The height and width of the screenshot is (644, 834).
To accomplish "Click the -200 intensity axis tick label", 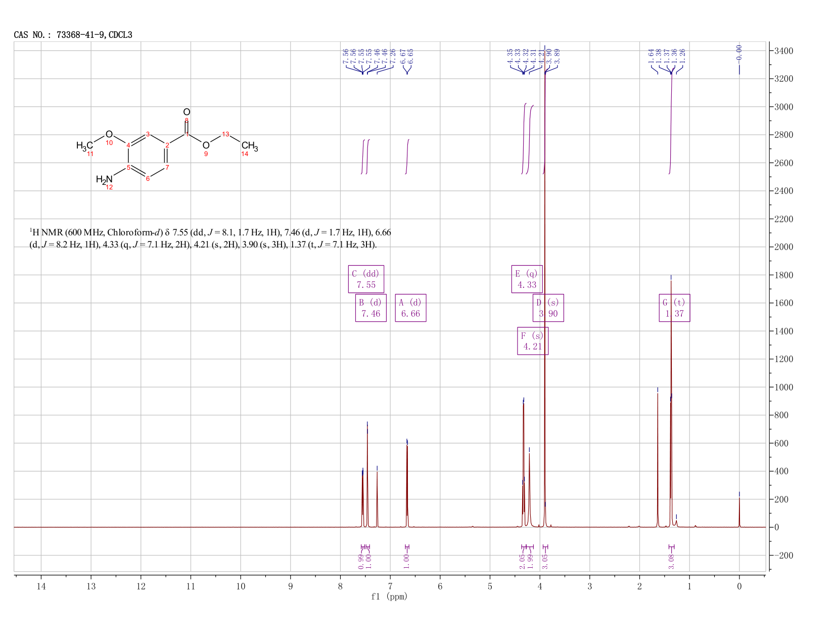I will tap(783, 556).
